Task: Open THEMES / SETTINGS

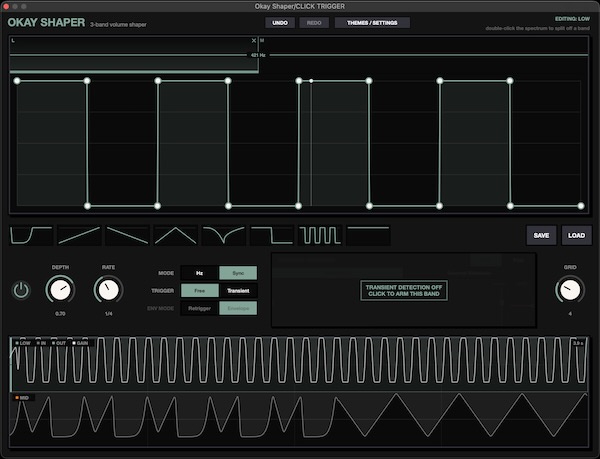Action: [x=372, y=23]
